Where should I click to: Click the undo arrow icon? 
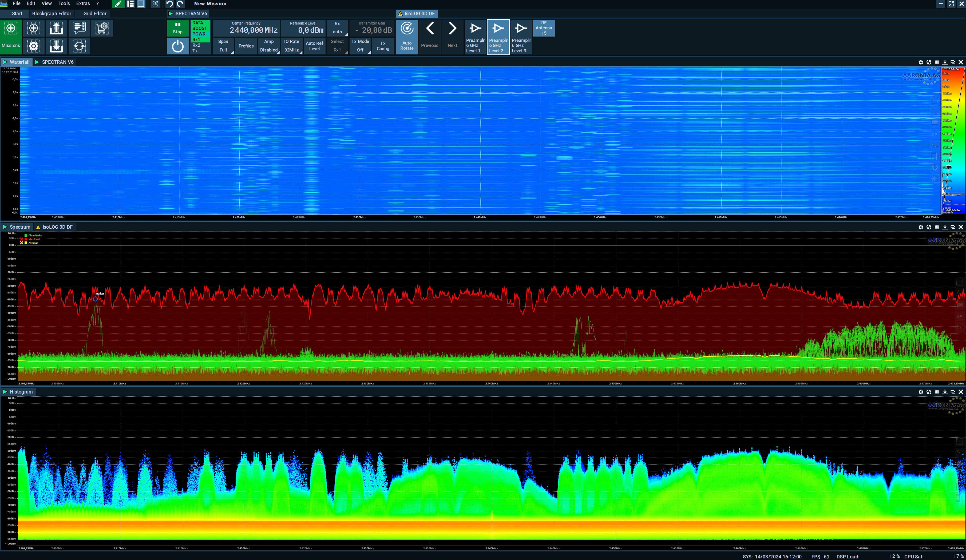(x=169, y=4)
